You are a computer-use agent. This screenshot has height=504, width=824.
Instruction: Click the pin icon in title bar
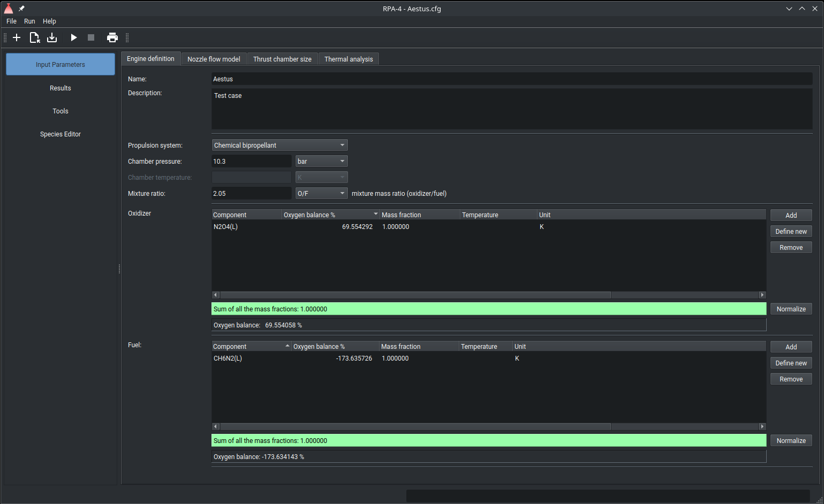[x=22, y=9]
